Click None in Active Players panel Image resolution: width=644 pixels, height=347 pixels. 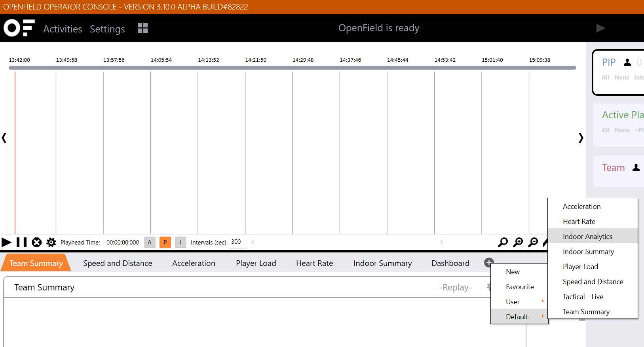click(x=621, y=130)
